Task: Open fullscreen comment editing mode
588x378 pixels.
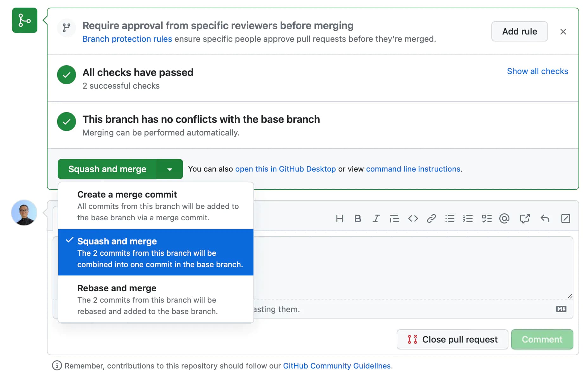Action: click(566, 218)
